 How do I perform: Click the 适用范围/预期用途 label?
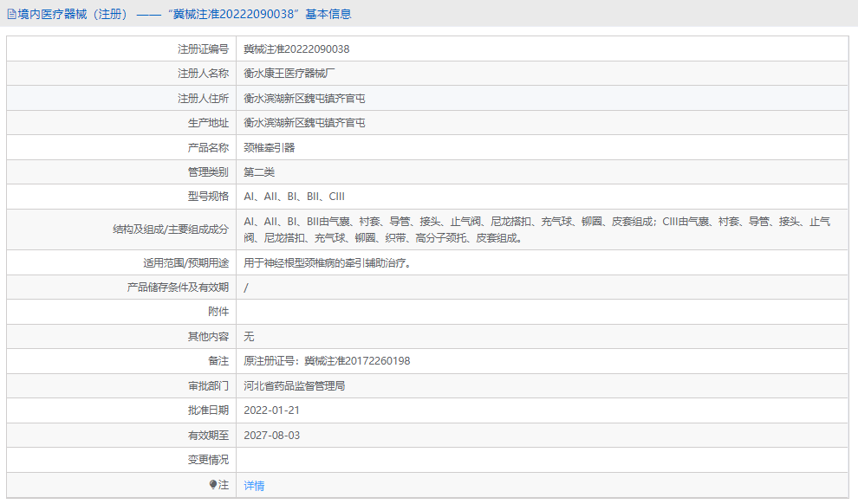point(186,263)
